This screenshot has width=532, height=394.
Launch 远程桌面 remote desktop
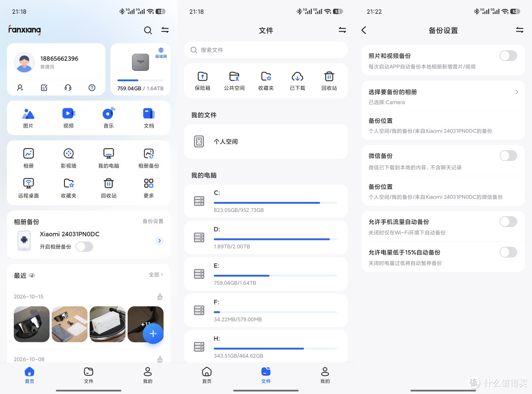[28, 188]
